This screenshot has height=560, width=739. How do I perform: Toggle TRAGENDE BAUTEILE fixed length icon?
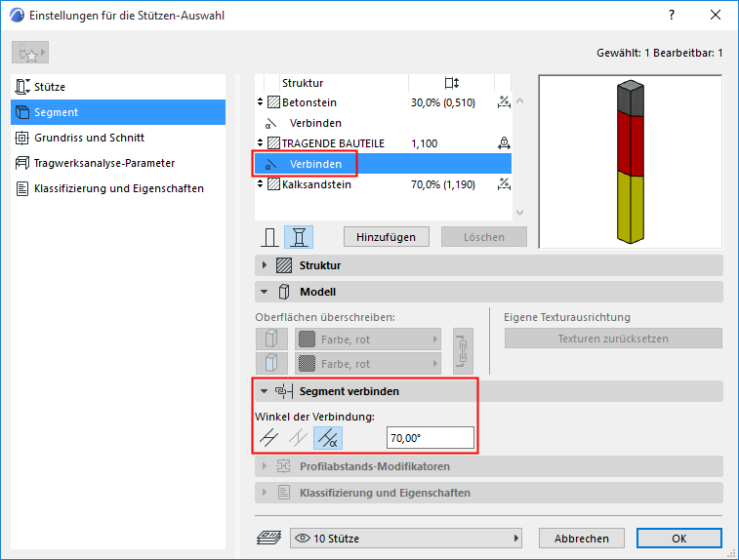504,143
